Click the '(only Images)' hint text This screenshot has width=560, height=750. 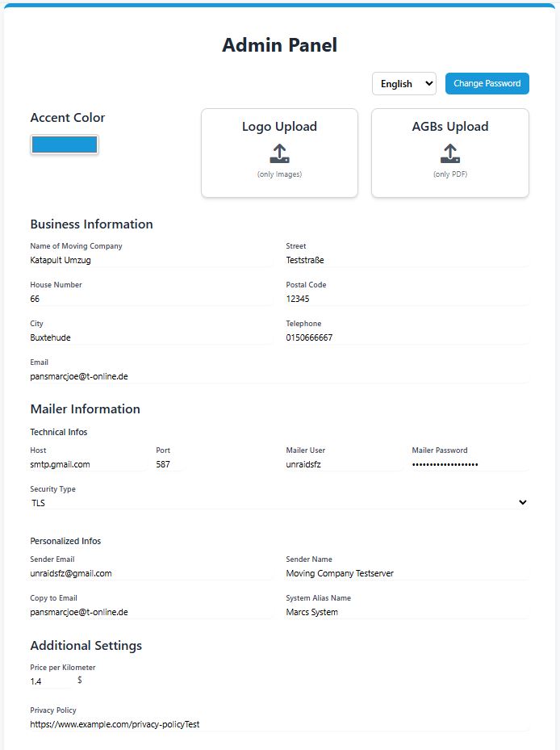pyautogui.click(x=279, y=174)
